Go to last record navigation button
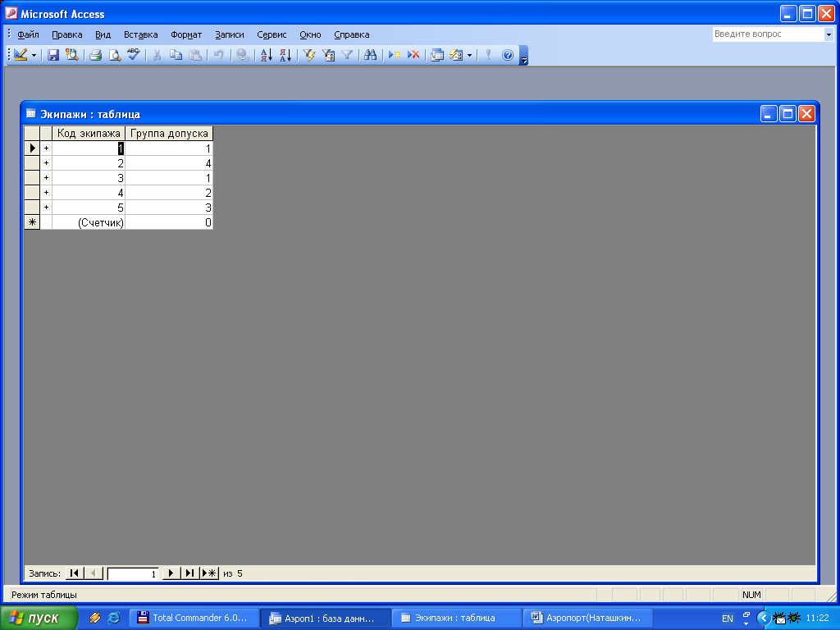 coord(189,573)
